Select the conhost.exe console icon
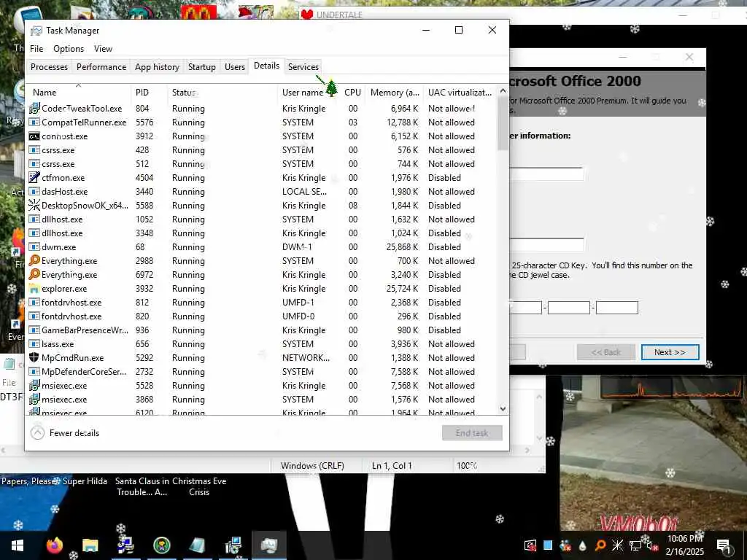The height and width of the screenshot is (560, 747). point(34,136)
